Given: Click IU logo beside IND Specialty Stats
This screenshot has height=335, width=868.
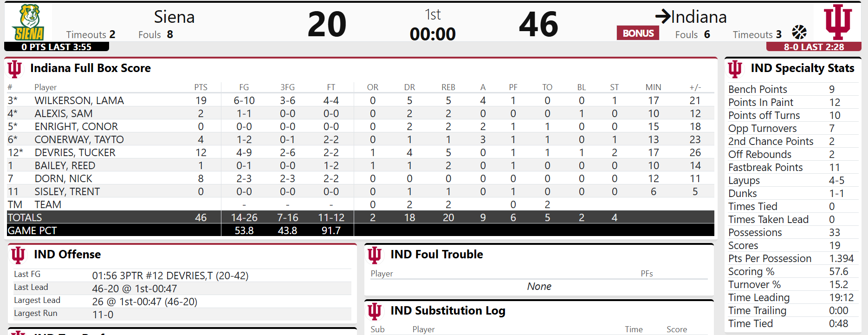Looking at the screenshot, I should coord(735,69).
